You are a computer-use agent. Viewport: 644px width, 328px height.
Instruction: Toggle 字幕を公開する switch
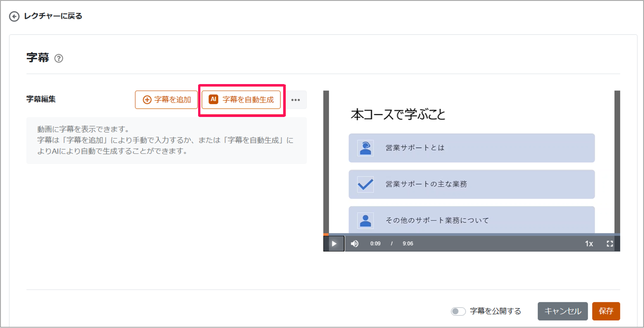click(458, 311)
